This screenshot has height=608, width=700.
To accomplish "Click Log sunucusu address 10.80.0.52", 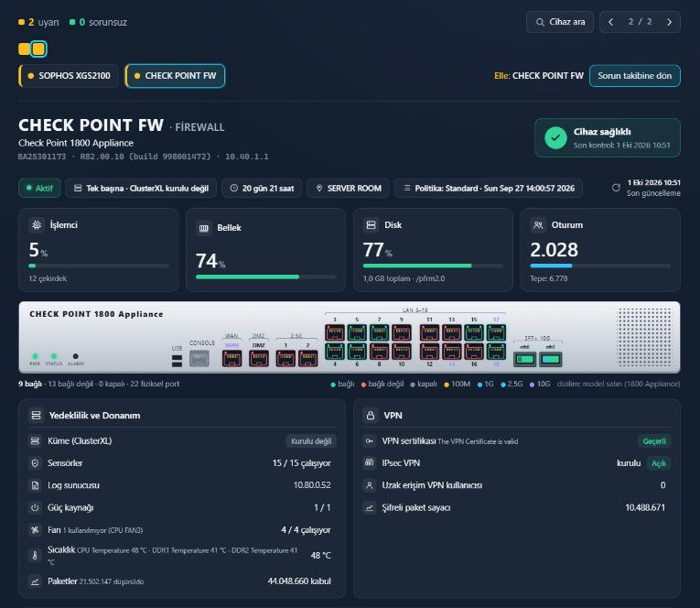I will click(312, 485).
